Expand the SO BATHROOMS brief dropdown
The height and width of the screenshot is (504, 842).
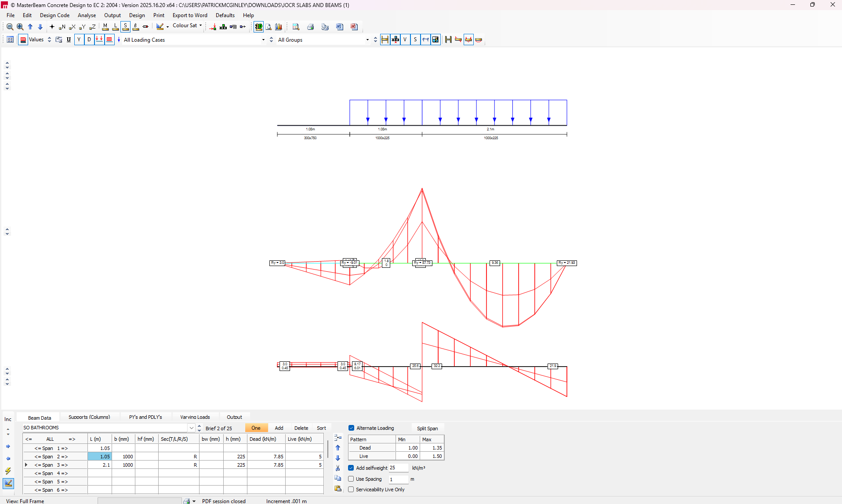pyautogui.click(x=192, y=428)
